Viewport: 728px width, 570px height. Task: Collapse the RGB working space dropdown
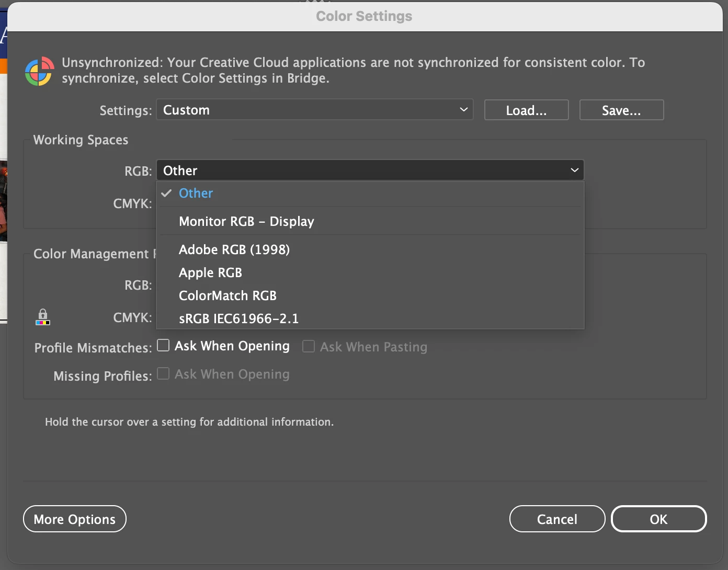coord(370,170)
